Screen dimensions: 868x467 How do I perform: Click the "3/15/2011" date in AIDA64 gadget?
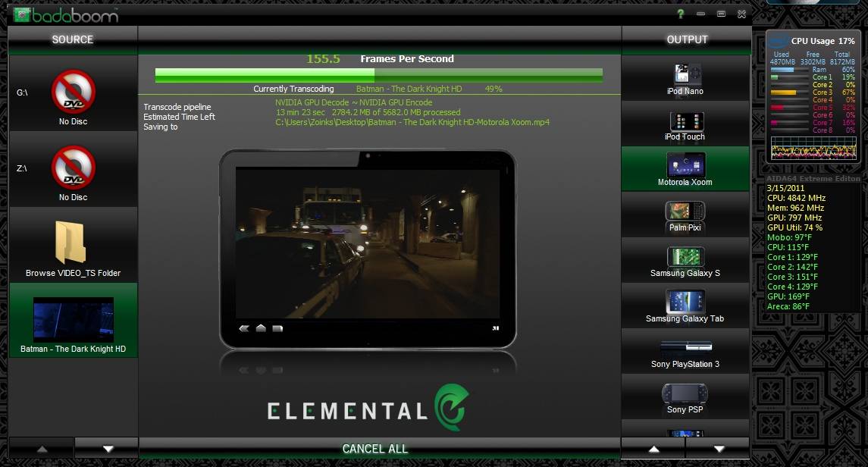pyautogui.click(x=785, y=188)
